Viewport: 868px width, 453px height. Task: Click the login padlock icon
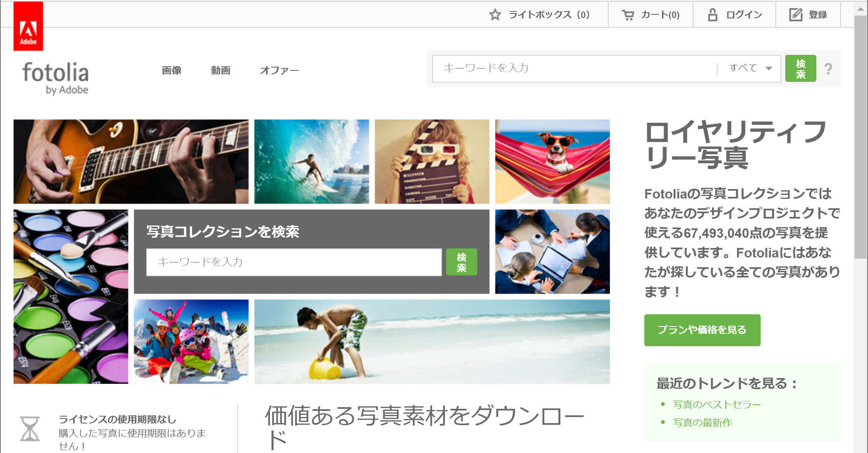pyautogui.click(x=713, y=15)
